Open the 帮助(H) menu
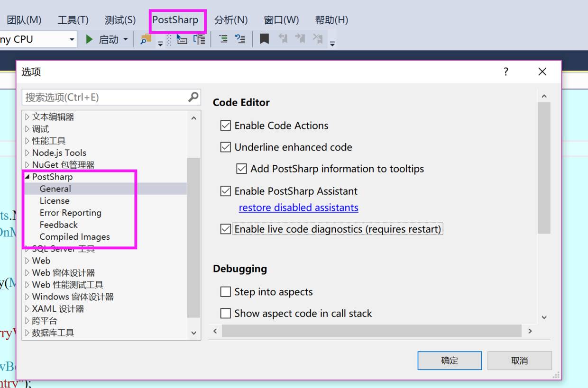 click(331, 20)
